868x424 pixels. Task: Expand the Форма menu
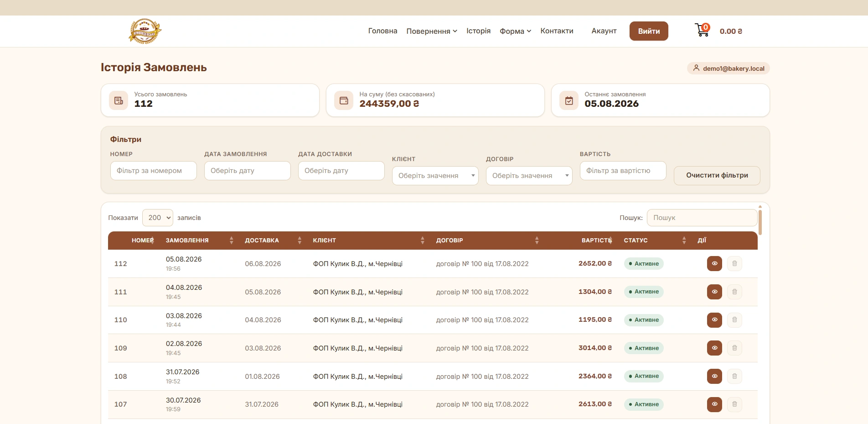516,31
